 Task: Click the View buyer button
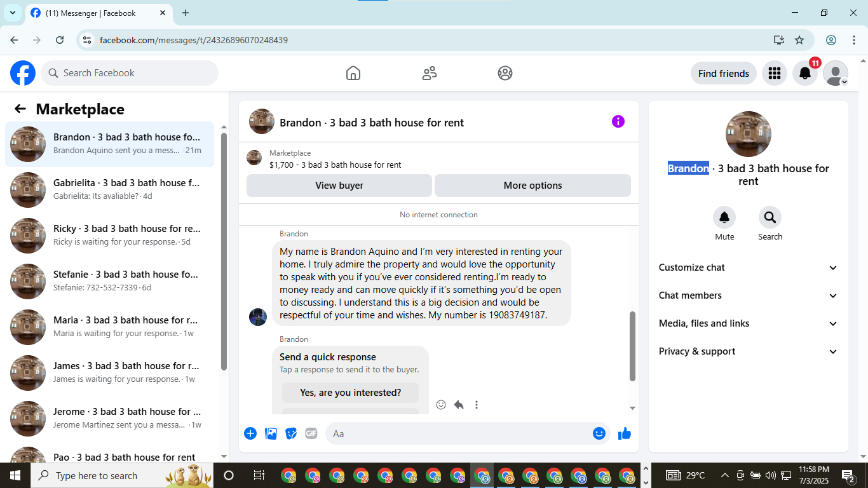point(339,186)
